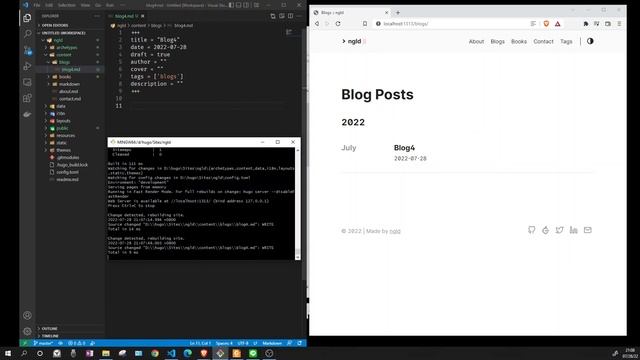
Task: Open the Brave hamburger menu
Action: coord(619,24)
